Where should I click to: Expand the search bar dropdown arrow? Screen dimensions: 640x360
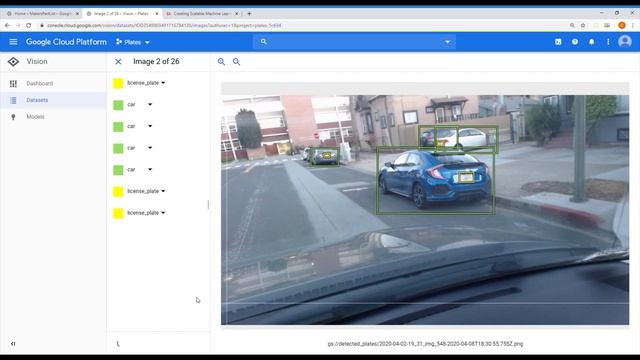click(x=447, y=42)
